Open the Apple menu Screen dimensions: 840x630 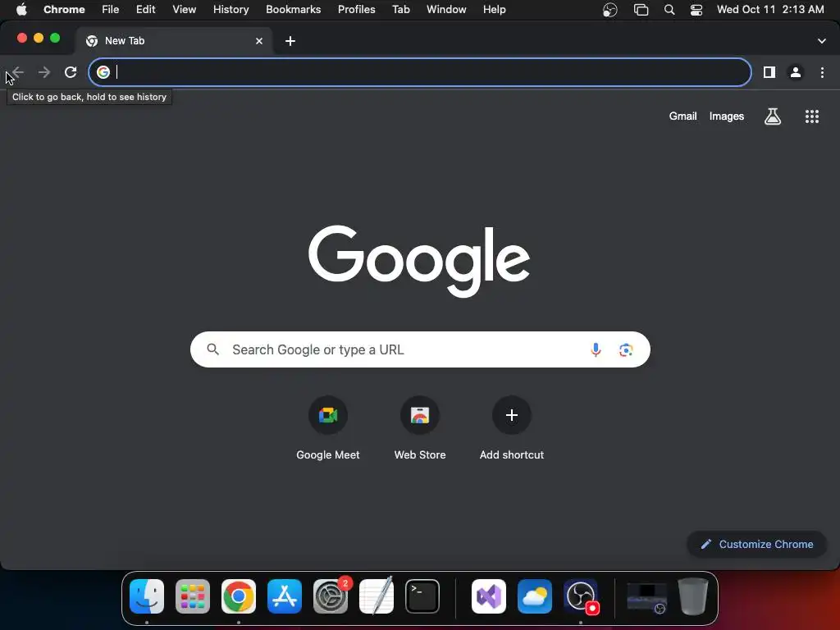21,9
